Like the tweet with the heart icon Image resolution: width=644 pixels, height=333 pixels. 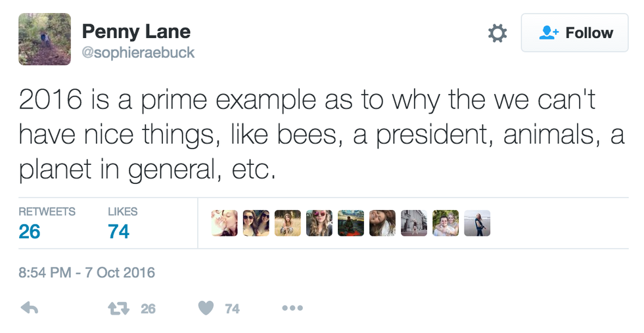206,308
